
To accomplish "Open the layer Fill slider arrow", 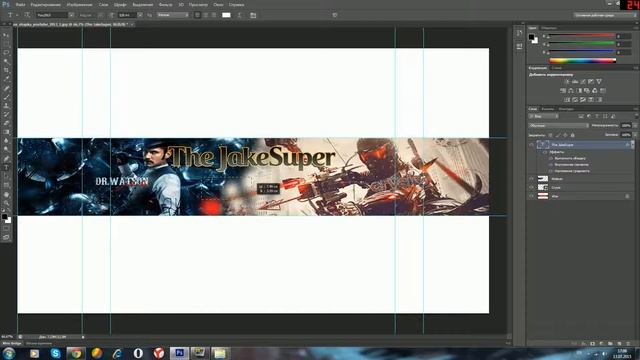I will 635,135.
